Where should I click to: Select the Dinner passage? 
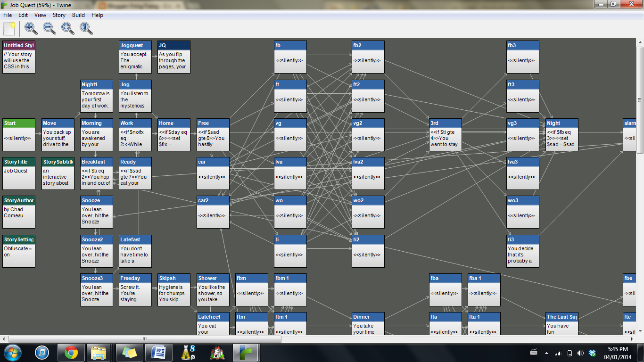point(368,324)
